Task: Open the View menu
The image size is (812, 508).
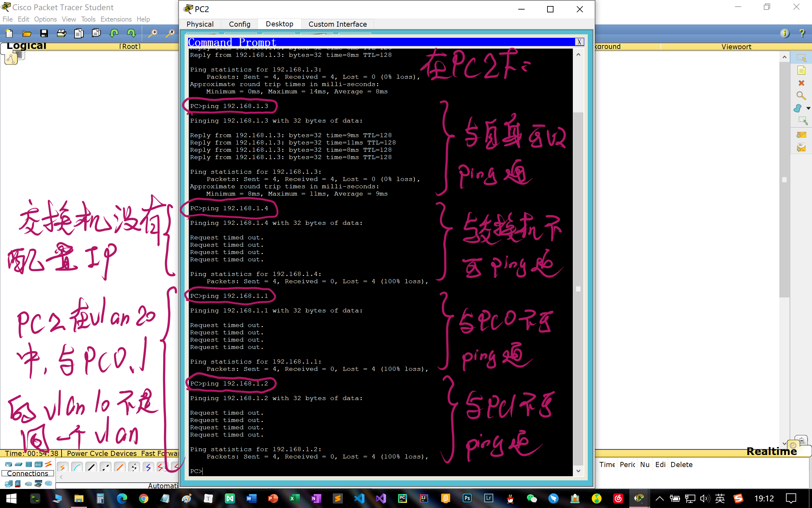Action: click(69, 19)
